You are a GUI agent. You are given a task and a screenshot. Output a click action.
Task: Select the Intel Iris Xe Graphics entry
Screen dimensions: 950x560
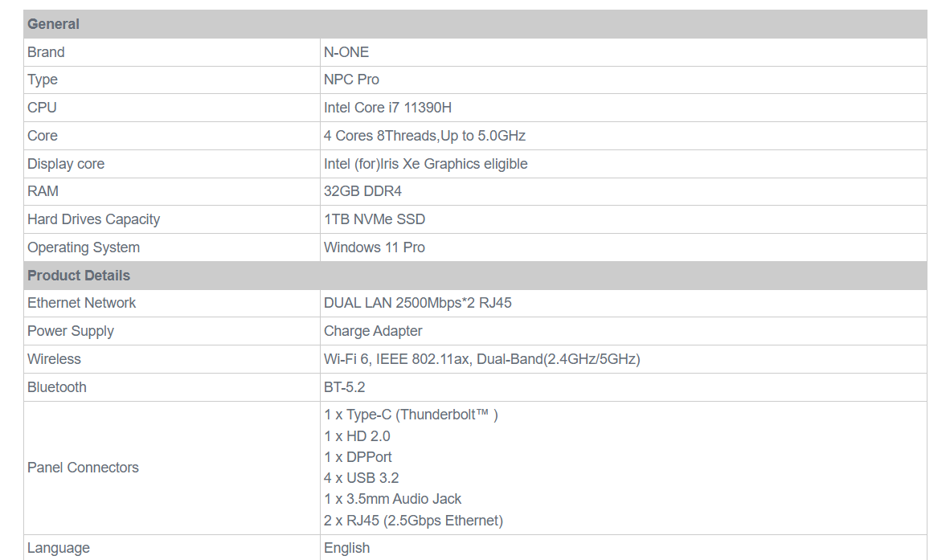point(426,164)
